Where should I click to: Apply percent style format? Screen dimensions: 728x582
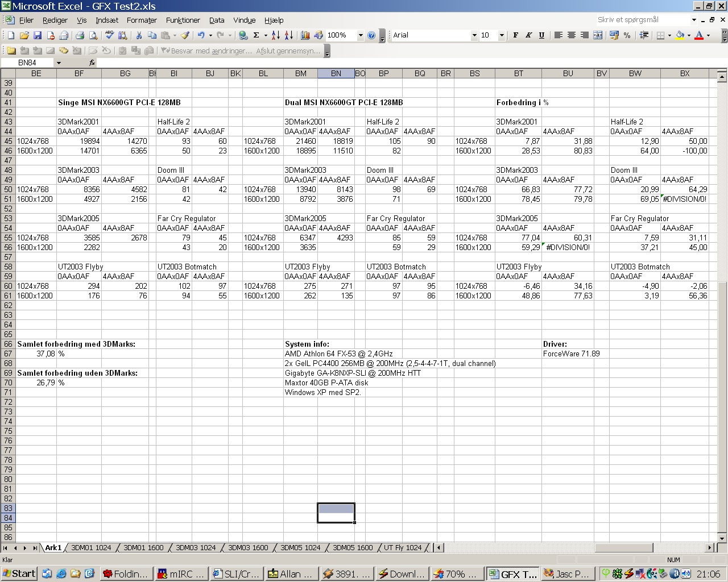(627, 35)
